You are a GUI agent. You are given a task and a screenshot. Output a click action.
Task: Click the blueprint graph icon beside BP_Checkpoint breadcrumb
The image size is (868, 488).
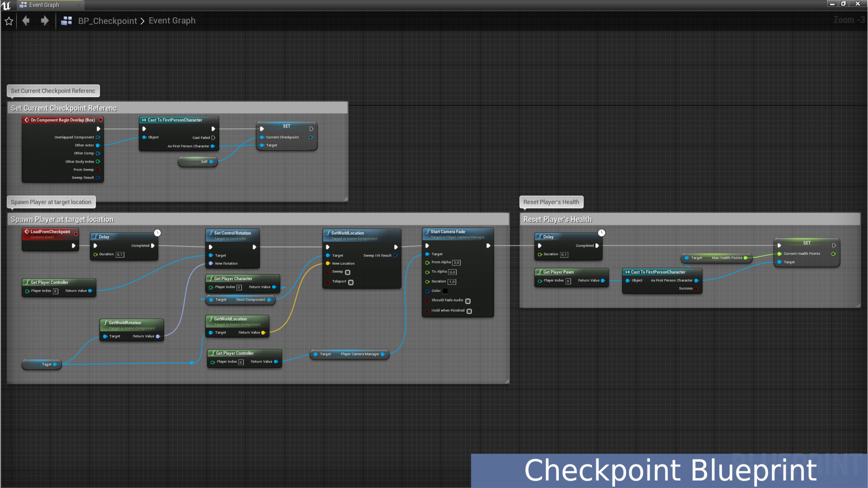click(x=66, y=20)
